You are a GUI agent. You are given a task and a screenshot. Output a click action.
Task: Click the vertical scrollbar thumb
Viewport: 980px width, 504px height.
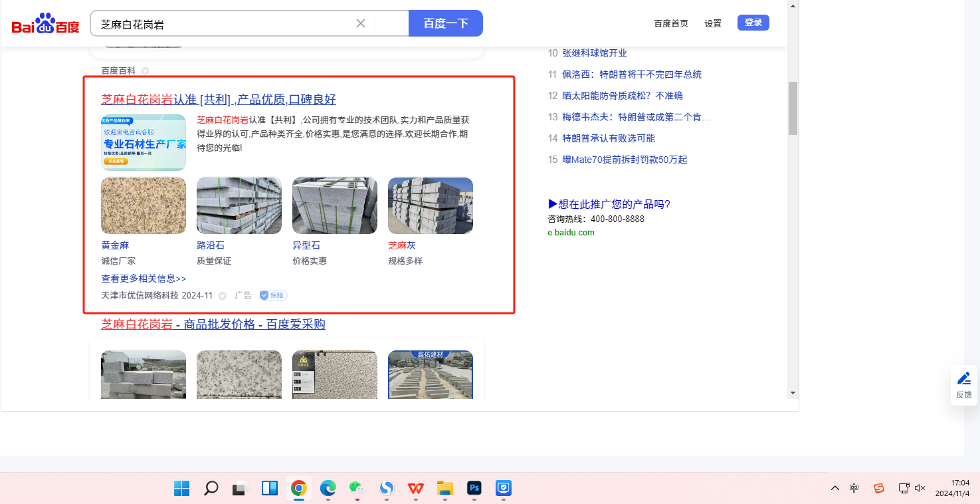tap(793, 108)
